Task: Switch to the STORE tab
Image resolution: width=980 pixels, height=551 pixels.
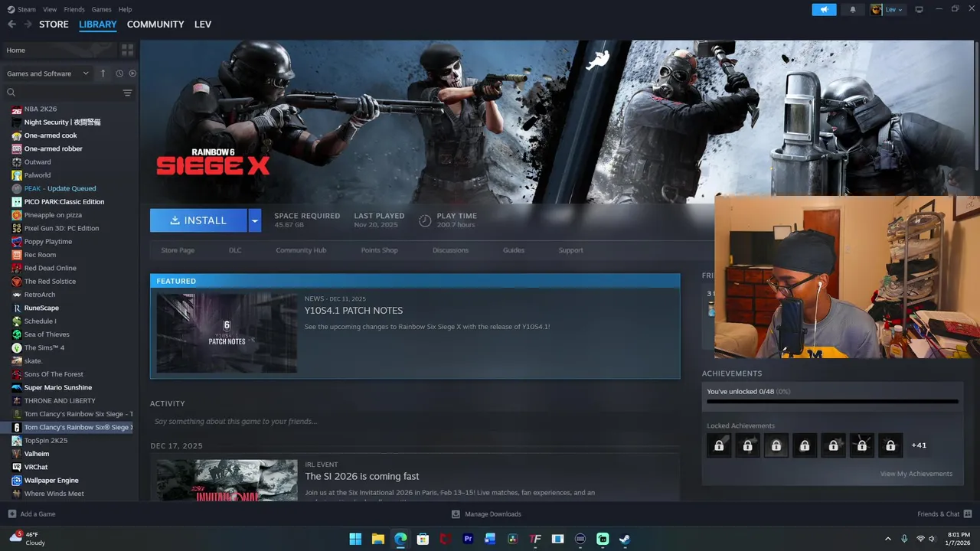Action: point(54,24)
